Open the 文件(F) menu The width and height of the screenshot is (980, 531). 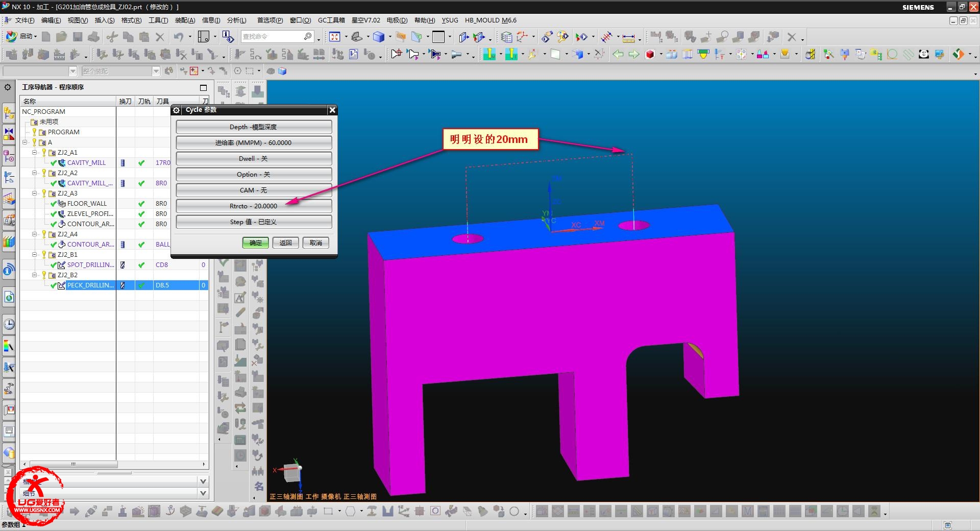24,20
